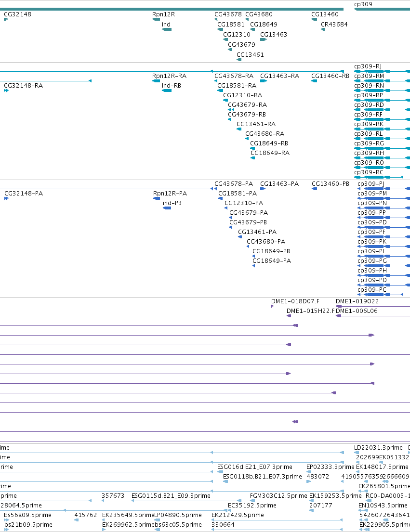Select the DME1-015H22.F clone label
This screenshot has width=410, height=532.
tap(310, 311)
